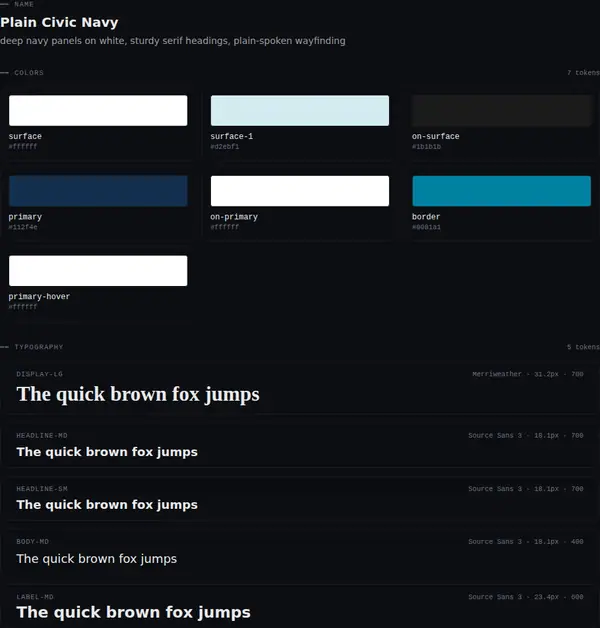600x628 pixels.
Task: Click the theme description starting 'deep navy panels'
Action: point(173,41)
